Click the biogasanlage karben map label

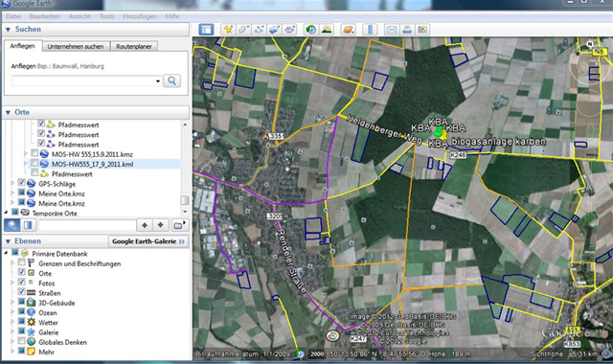498,142
